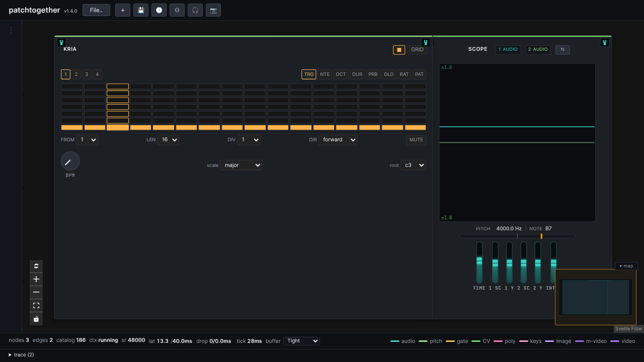Click the orange square stop icon in KRIA
The height and width of the screenshot is (362, 644).
click(399, 50)
